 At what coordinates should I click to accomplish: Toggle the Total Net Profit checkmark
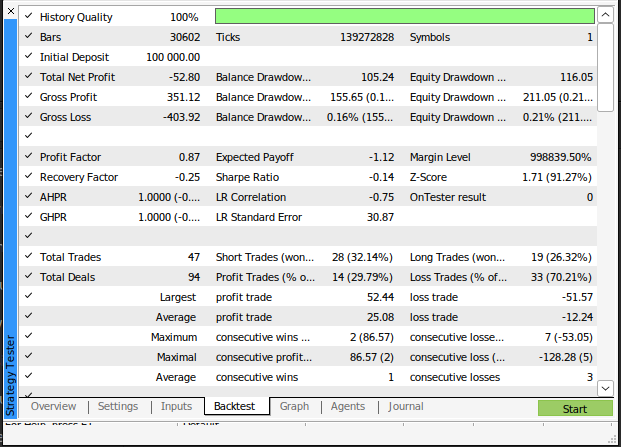[29, 76]
